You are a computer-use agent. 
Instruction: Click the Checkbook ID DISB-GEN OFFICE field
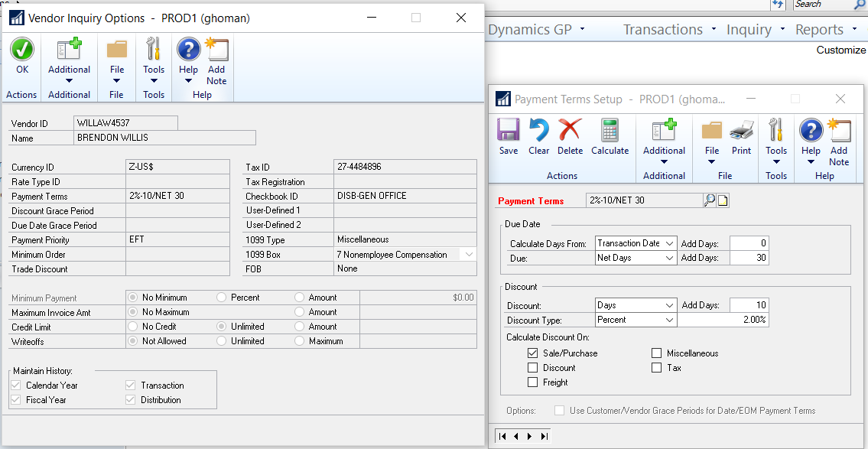(405, 196)
